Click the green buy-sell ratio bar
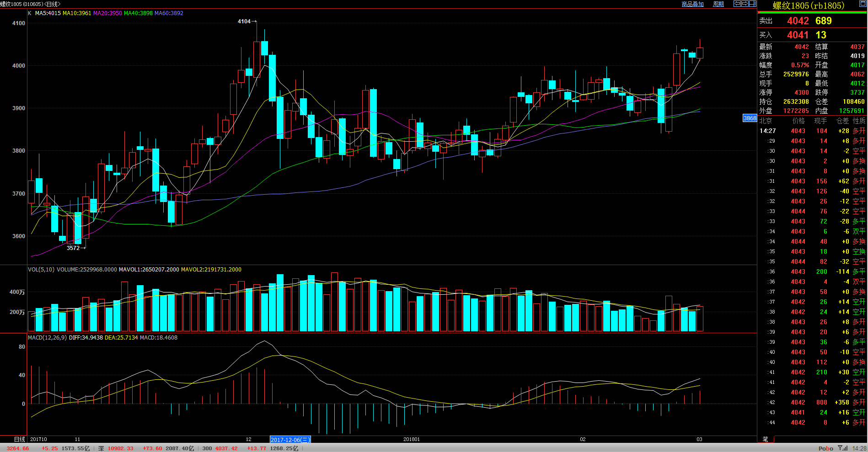 point(812,13)
